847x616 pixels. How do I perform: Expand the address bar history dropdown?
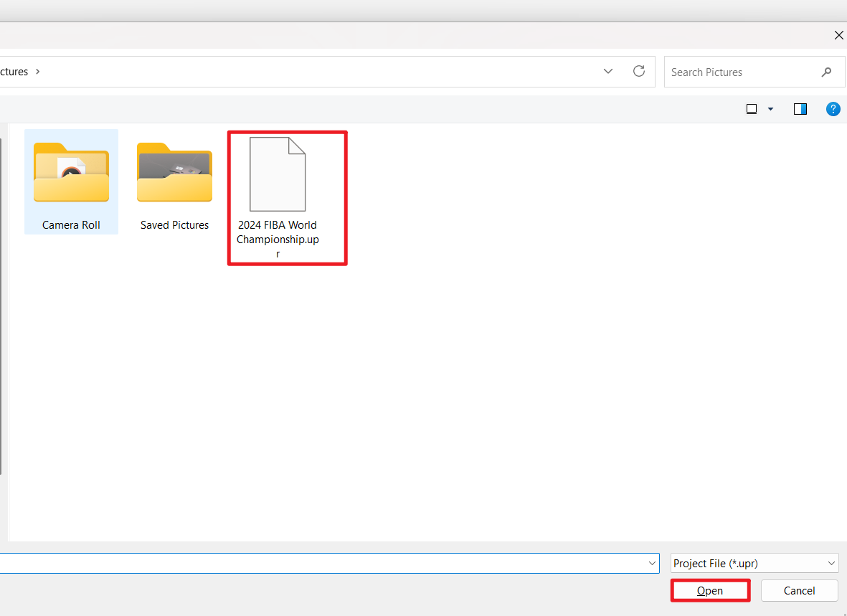608,72
